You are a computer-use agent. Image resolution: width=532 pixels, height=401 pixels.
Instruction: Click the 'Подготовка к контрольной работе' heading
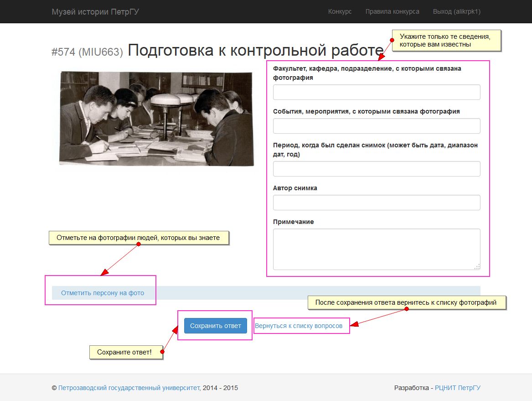[x=255, y=50]
